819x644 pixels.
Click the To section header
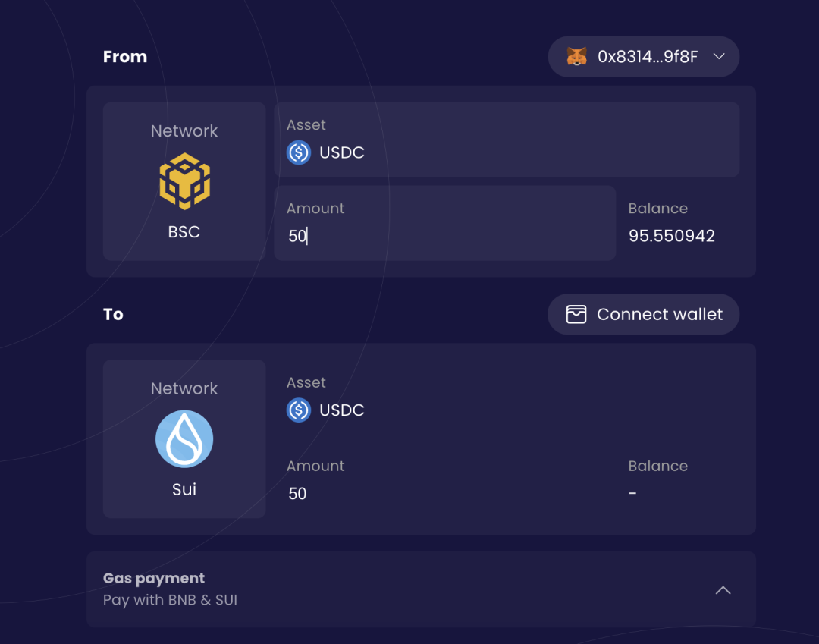tap(113, 314)
